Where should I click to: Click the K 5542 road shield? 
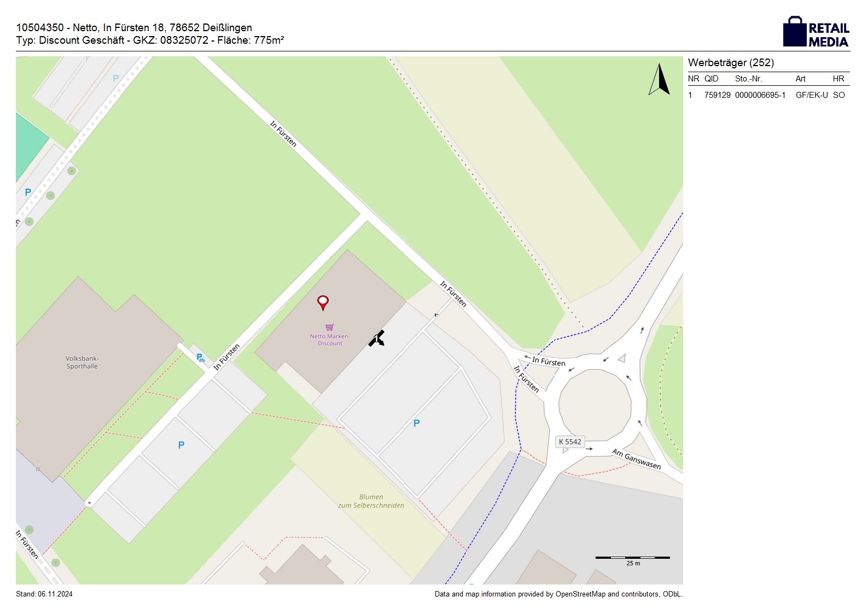(x=570, y=442)
